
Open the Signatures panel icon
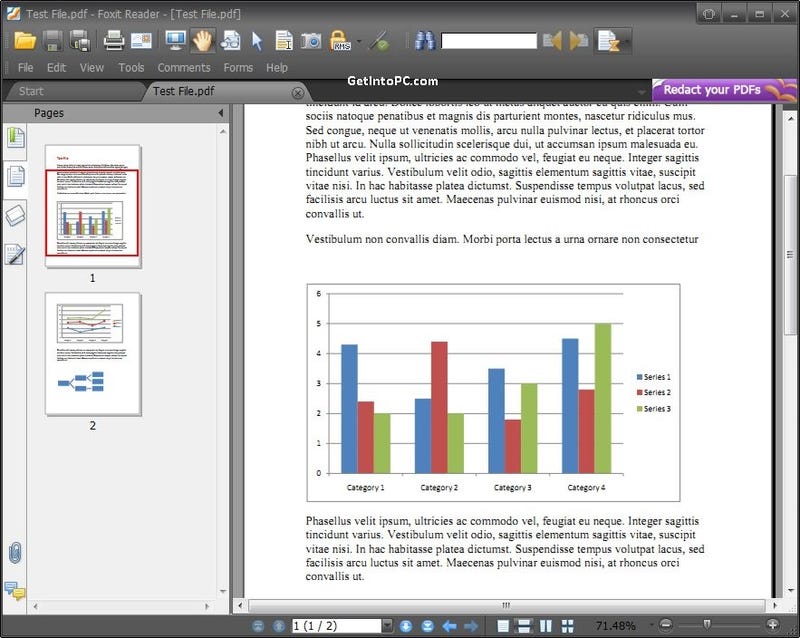click(15, 254)
